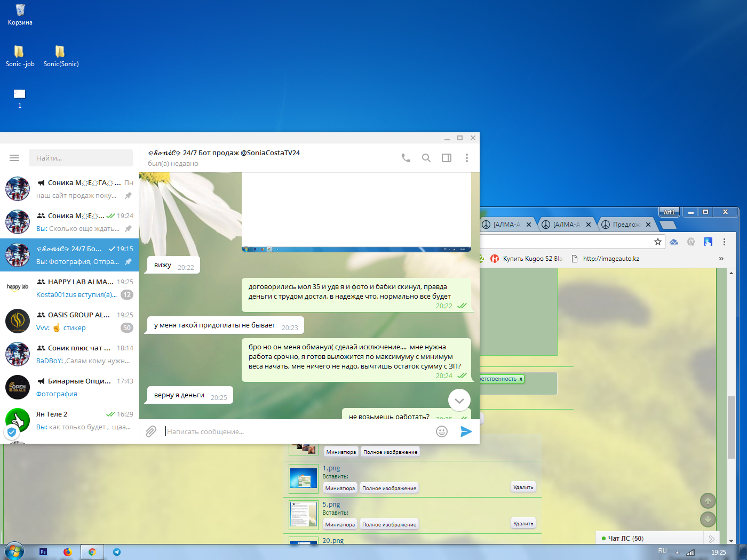Viewport: 747px width, 560px height.
Task: Bookmark the page with the Chrome star icon
Action: pyautogui.click(x=658, y=242)
